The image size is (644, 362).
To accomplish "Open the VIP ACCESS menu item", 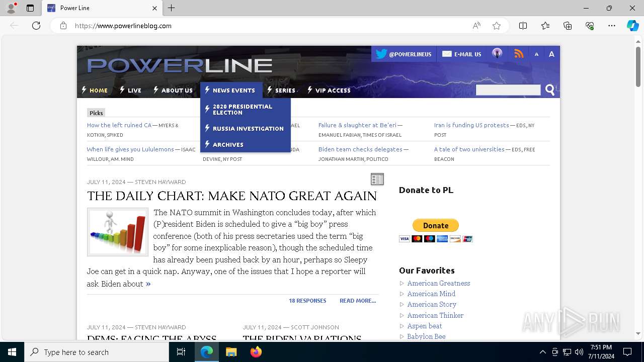I will 329,90.
